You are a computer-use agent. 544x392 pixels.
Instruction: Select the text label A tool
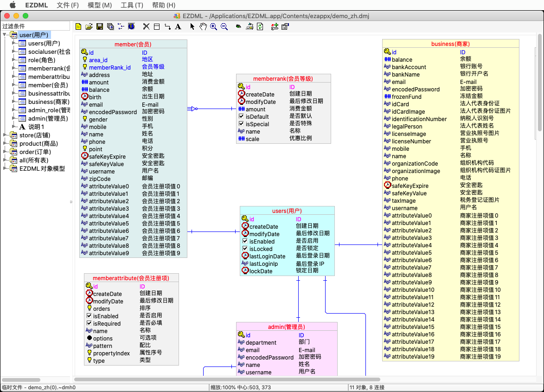click(x=178, y=27)
